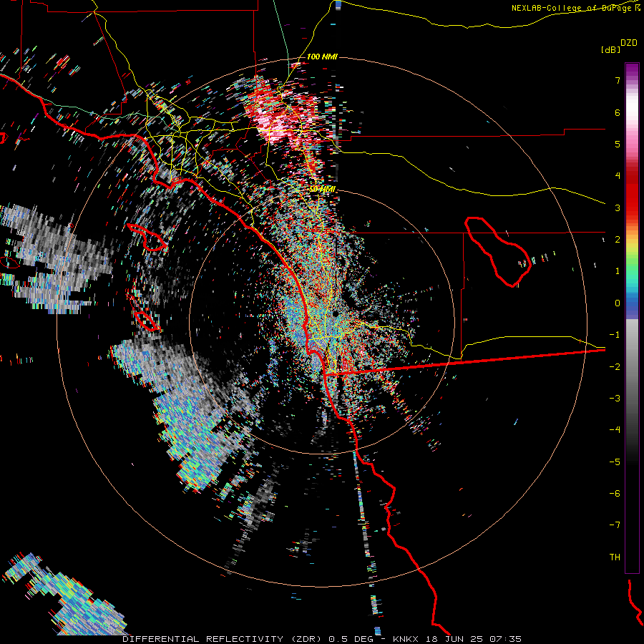Screen dimensions: 644x644
Task: Click legend label '6'
Action: coord(618,112)
